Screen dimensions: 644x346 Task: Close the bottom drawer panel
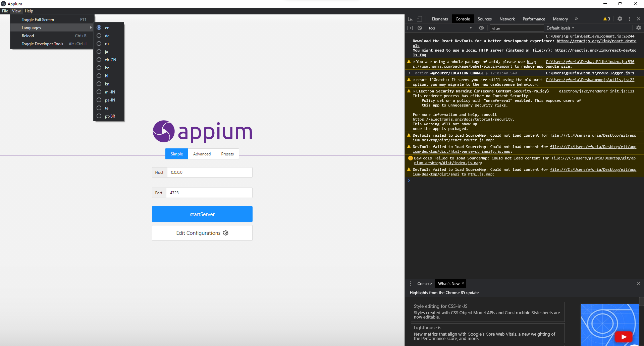[639, 283]
